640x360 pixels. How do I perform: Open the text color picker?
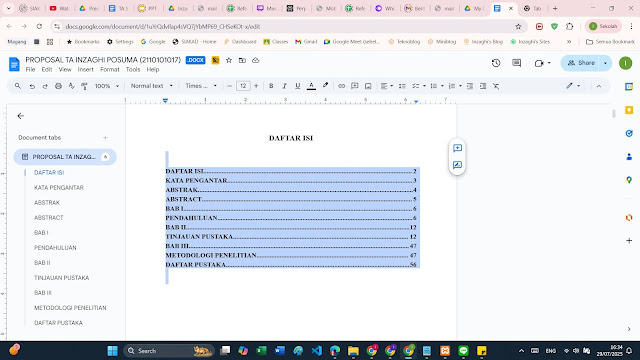[x=311, y=86]
